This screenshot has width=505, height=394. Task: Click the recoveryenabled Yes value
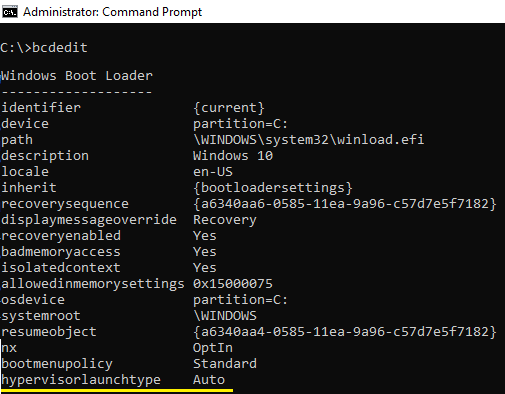click(205, 236)
